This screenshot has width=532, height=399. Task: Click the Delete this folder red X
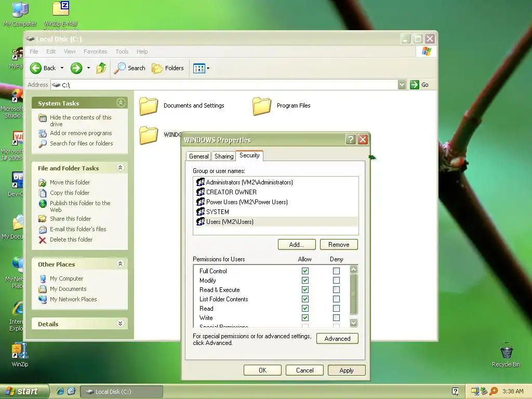[x=43, y=240]
